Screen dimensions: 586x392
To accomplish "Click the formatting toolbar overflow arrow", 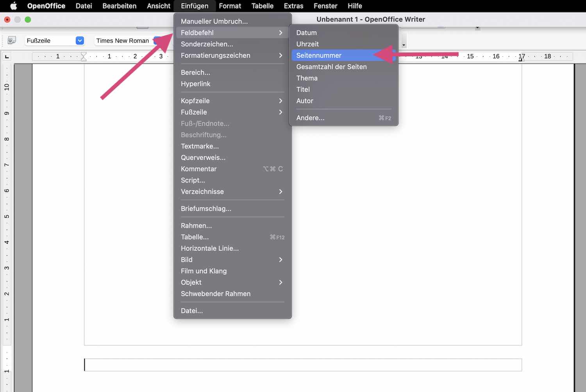I will click(x=404, y=45).
